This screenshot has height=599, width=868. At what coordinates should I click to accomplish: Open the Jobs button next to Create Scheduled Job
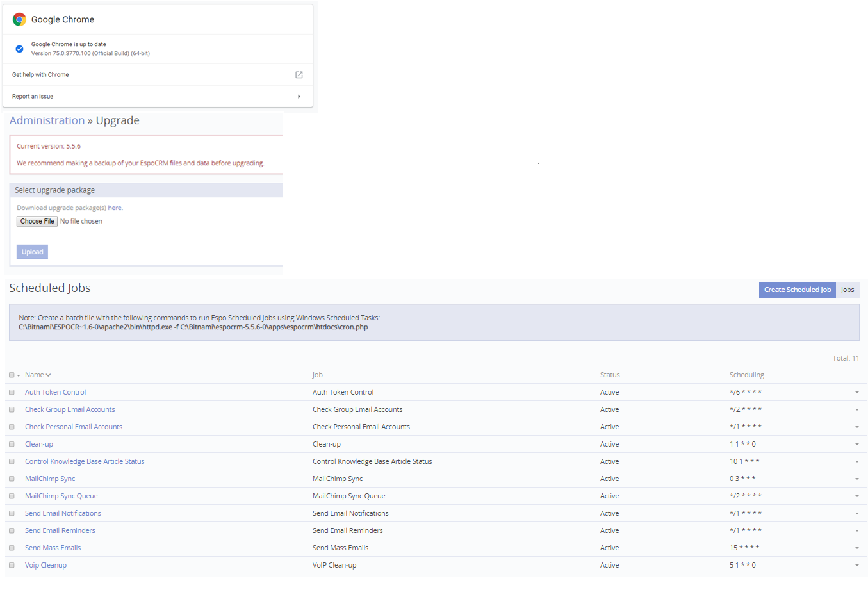pos(848,290)
